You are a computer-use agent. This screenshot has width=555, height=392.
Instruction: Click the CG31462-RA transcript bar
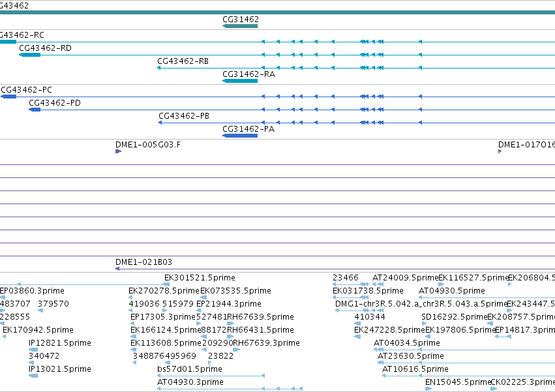point(240,81)
